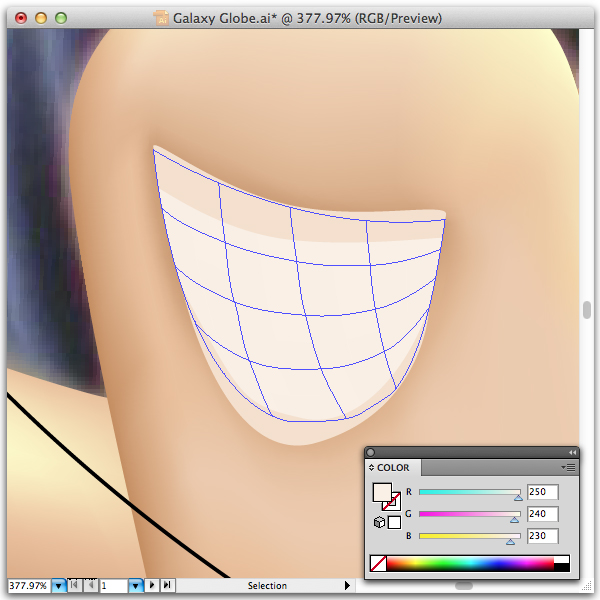Go to the previous artboard
This screenshot has height=600, width=600.
point(90,585)
